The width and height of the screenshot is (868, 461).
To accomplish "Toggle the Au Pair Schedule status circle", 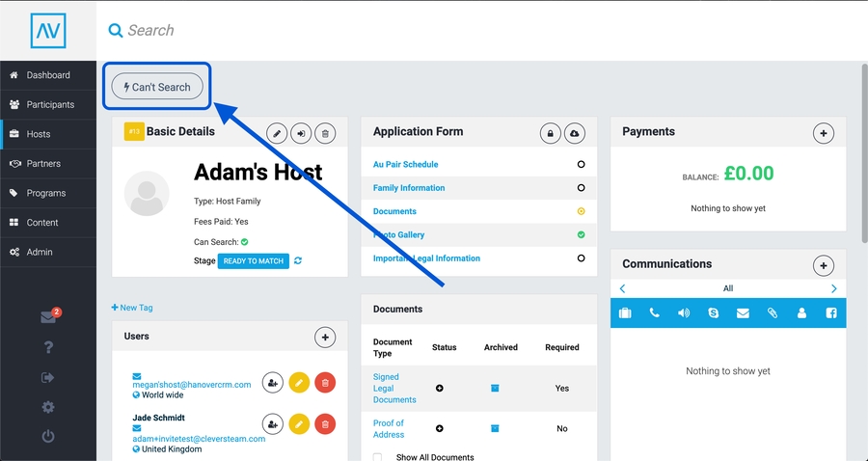I will tap(581, 165).
